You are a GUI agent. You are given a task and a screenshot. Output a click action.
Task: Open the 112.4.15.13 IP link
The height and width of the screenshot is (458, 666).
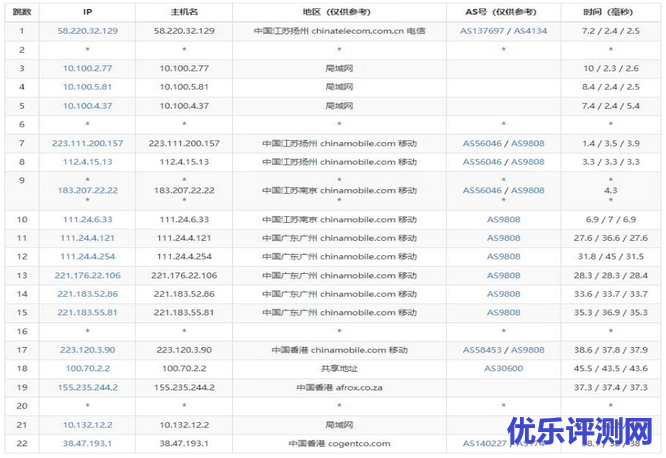point(87,161)
